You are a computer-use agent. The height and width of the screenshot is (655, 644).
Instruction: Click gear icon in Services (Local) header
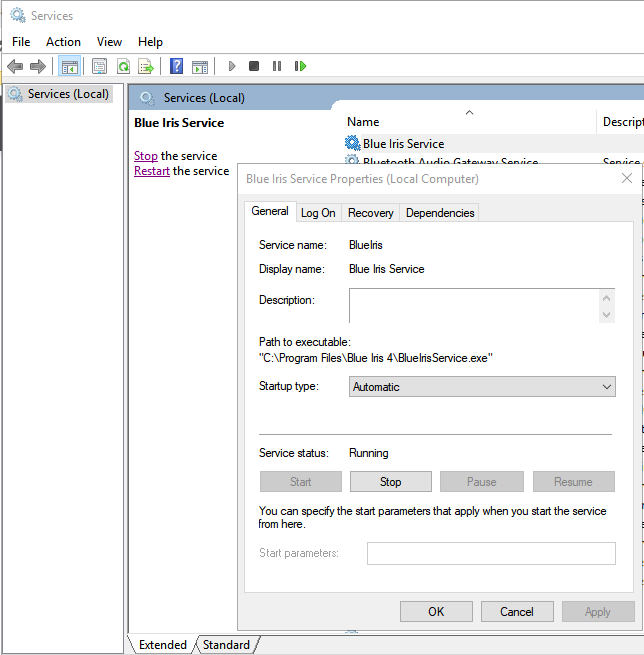[147, 98]
